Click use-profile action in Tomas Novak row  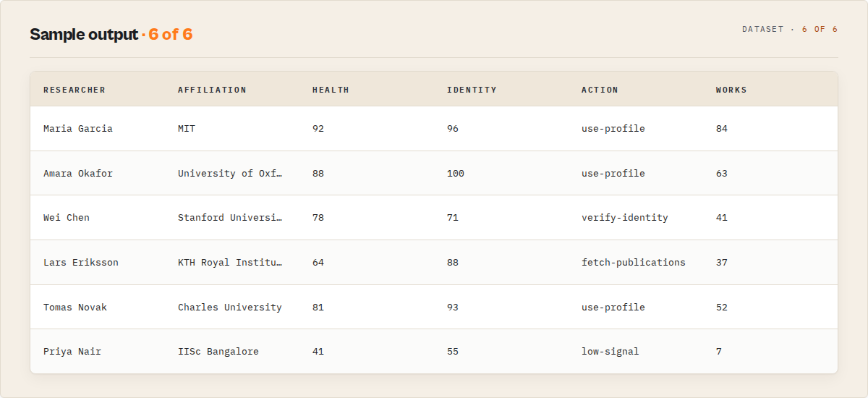[613, 308]
